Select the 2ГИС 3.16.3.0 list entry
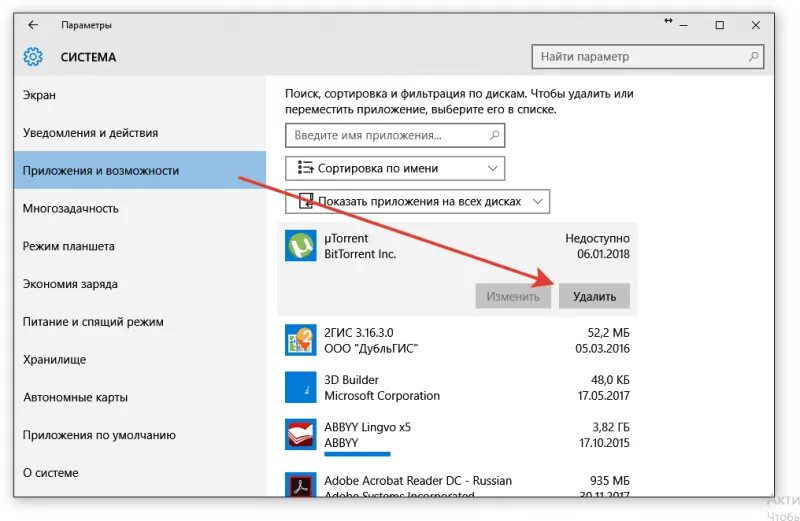 (457, 340)
